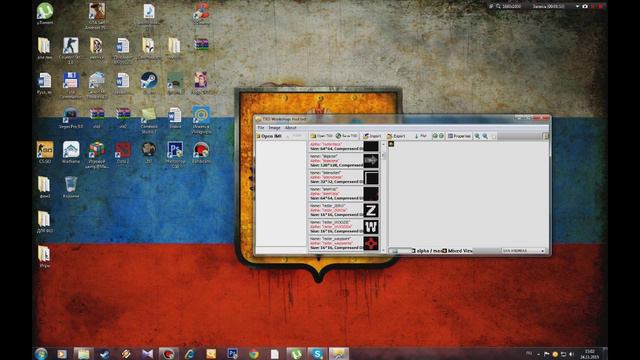Click the Save TXD toolbar button
This screenshot has width=640, height=360.
(x=347, y=136)
